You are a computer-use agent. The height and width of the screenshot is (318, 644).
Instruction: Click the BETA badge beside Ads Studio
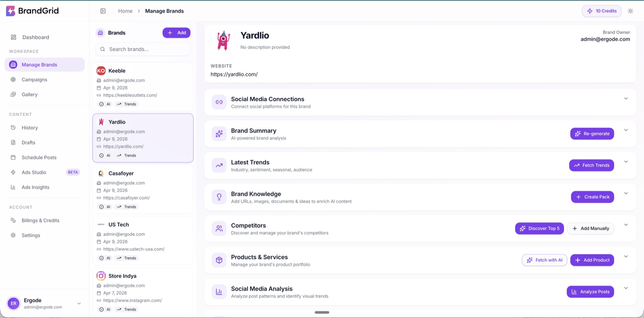tap(73, 172)
